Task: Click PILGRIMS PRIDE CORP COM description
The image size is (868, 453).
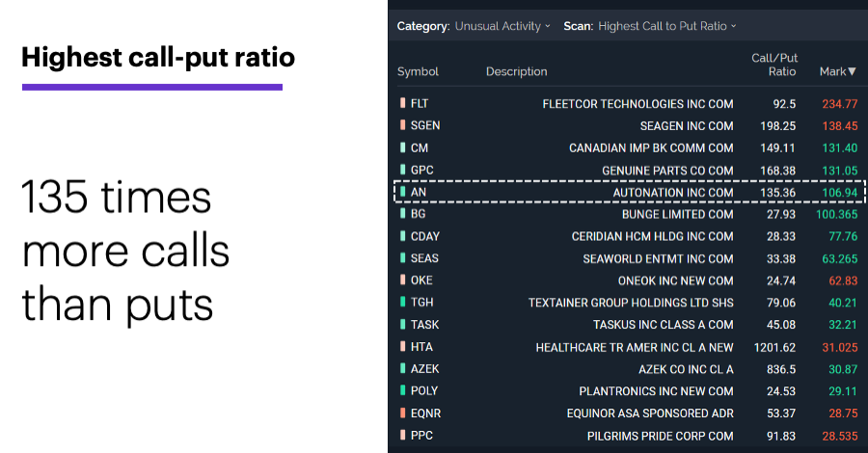Action: [x=660, y=436]
